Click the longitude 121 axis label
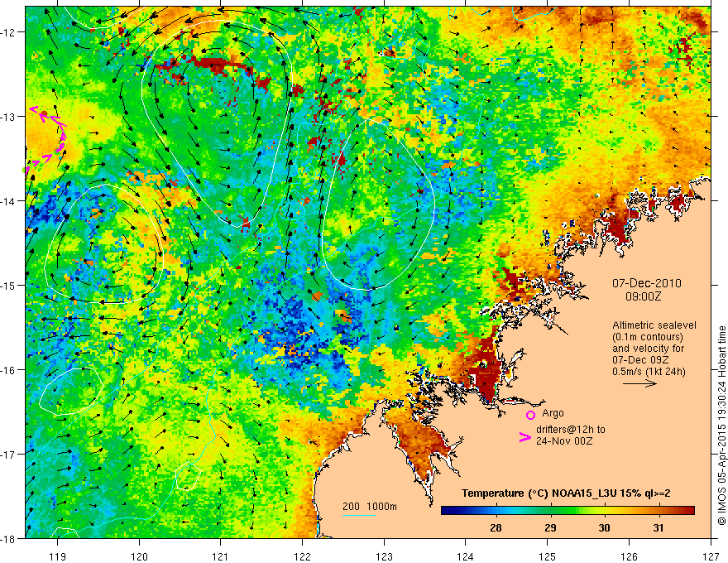The image size is (728, 563). tap(221, 556)
